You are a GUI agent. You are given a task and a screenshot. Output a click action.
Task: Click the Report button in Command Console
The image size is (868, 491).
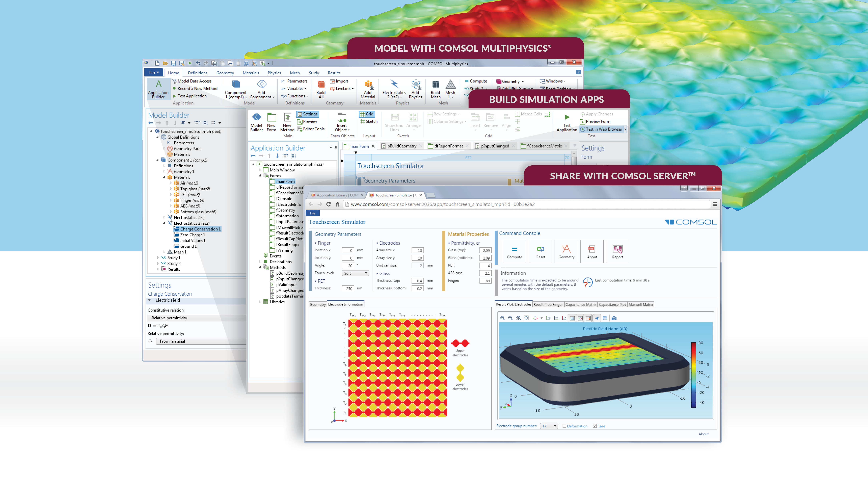tap(617, 251)
